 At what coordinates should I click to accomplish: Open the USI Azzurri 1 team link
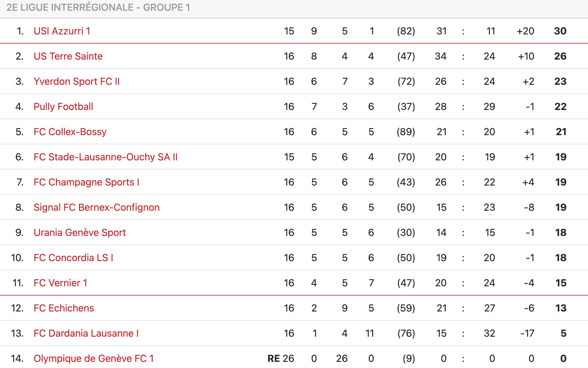pyautogui.click(x=62, y=31)
